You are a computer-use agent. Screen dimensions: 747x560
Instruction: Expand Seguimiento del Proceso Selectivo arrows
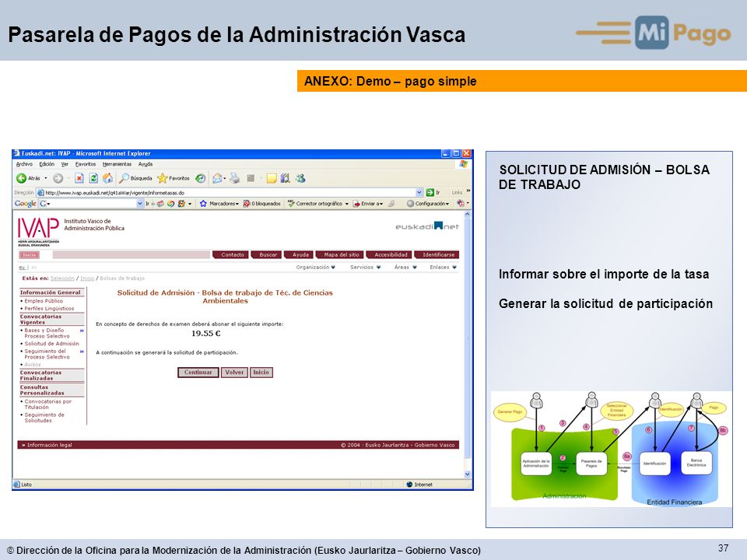point(82,352)
